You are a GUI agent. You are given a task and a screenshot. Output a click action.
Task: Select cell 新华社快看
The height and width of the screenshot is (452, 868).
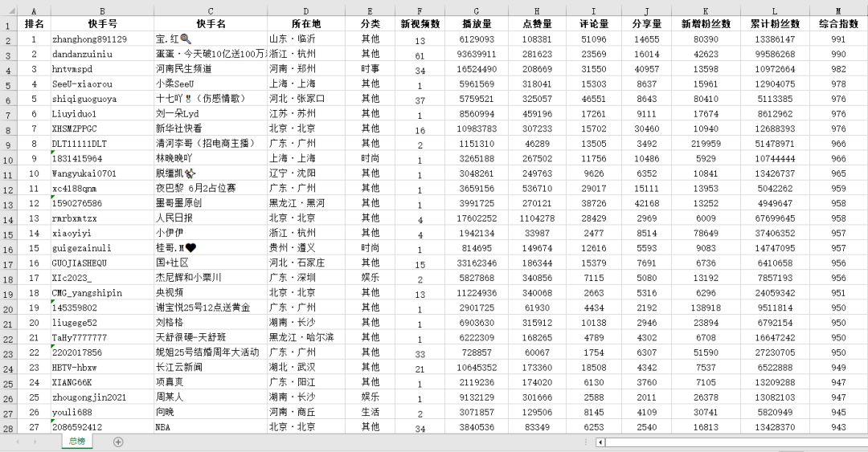pyautogui.click(x=211, y=129)
